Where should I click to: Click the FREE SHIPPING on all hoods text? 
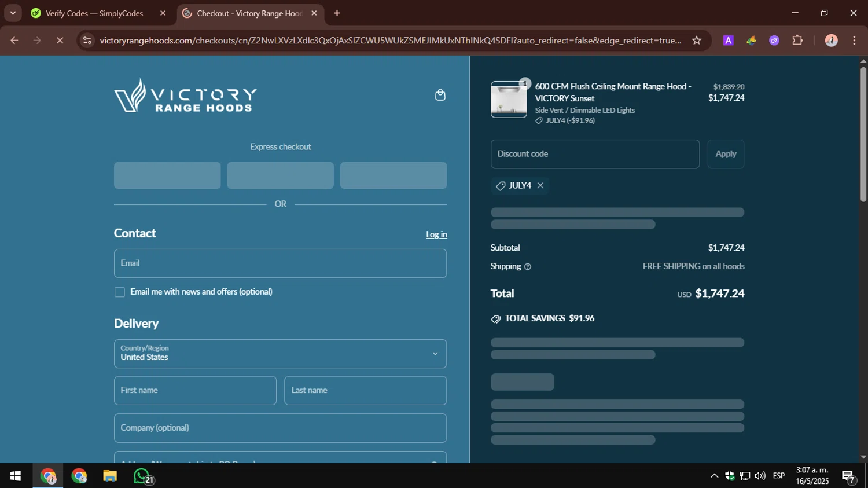tap(694, 266)
